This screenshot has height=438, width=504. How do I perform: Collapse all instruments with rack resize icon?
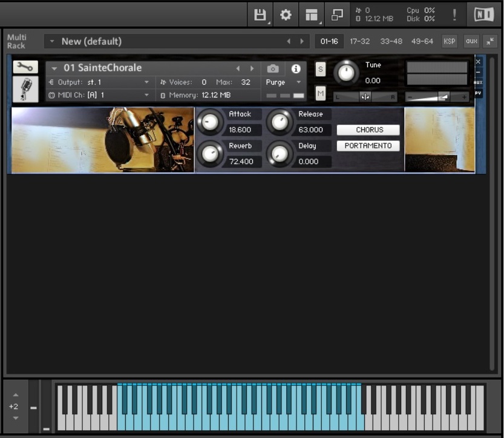coord(490,41)
